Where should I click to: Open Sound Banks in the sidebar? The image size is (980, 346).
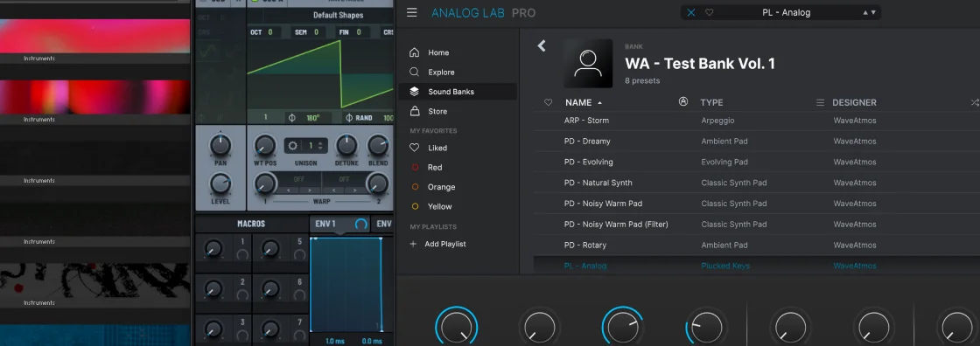[x=458, y=91]
